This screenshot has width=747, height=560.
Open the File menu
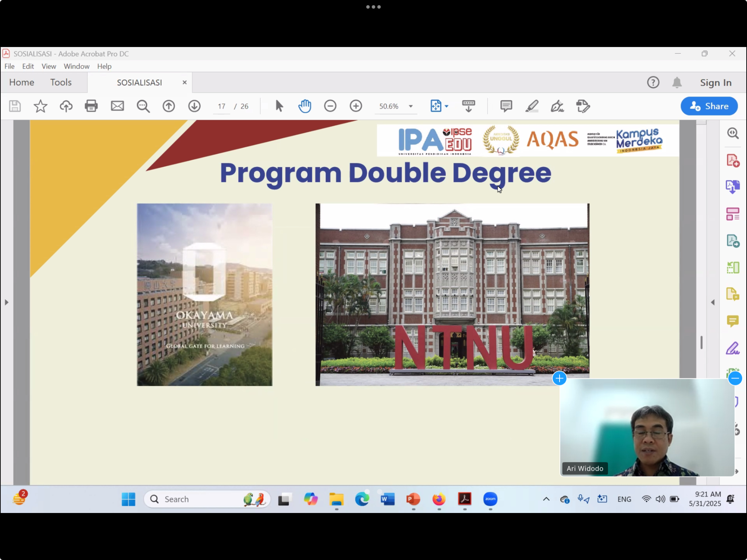(9, 66)
